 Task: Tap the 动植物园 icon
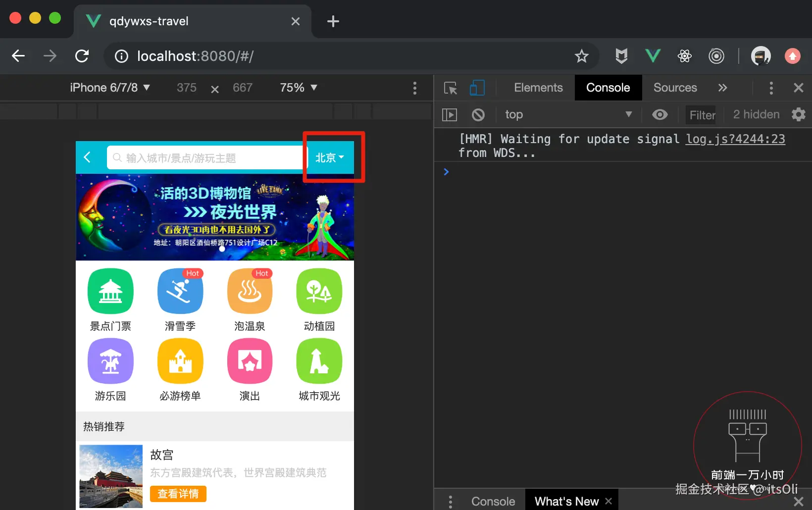click(x=319, y=291)
